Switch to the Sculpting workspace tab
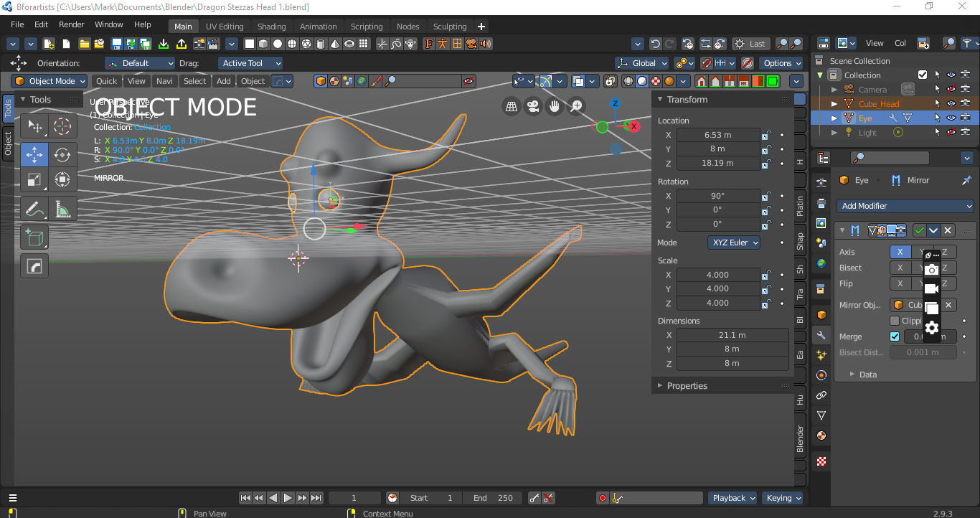The width and height of the screenshot is (980, 518). (450, 27)
